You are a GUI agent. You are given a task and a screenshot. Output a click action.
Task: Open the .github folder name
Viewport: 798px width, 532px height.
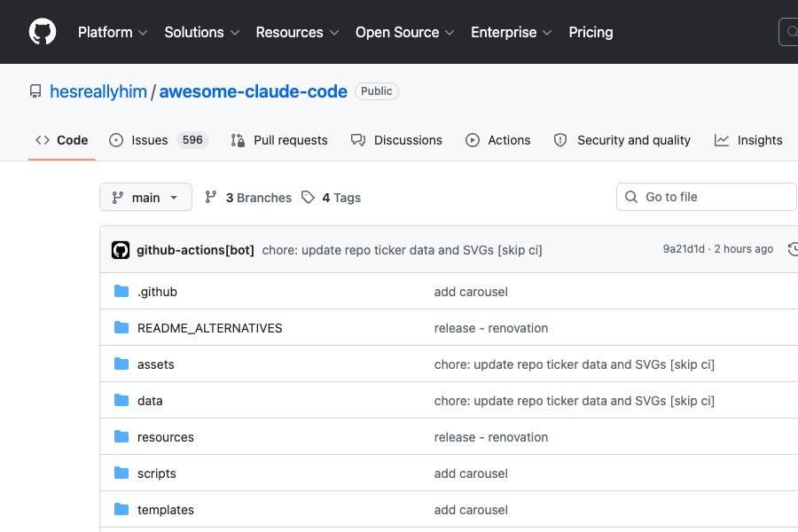coord(157,292)
